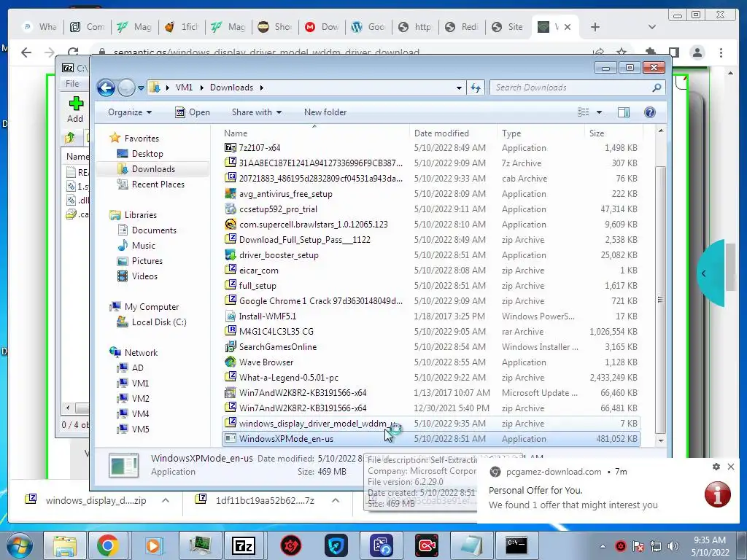The height and width of the screenshot is (560, 747).
Task: Open the blue shield taskbar icon
Action: pos(336,545)
